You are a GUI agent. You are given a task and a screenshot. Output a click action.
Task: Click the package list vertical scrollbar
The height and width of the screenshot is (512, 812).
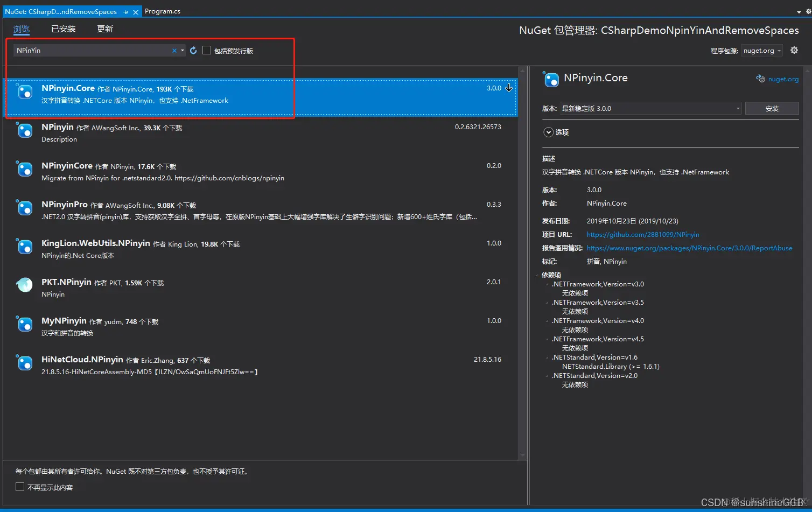(x=522, y=263)
